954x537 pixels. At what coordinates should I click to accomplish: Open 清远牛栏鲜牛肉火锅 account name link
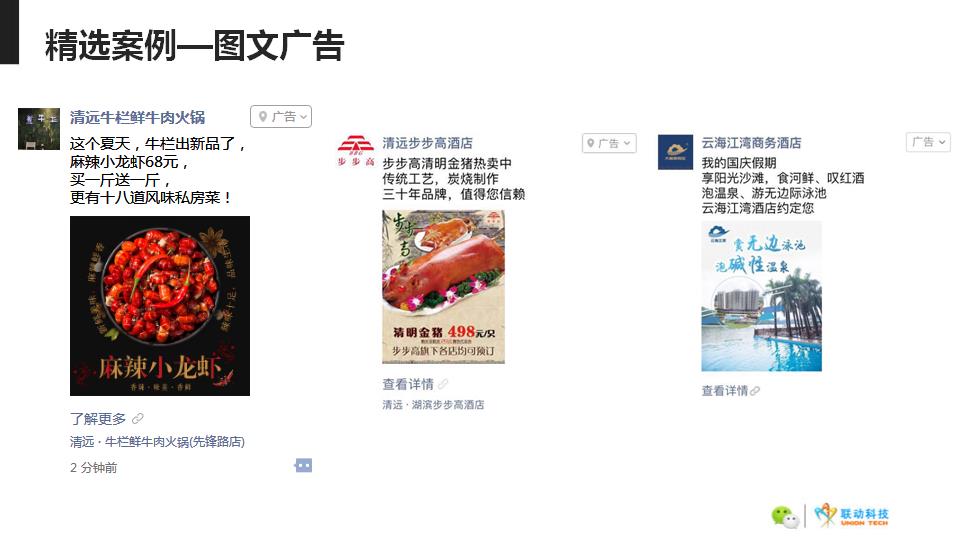(x=138, y=117)
